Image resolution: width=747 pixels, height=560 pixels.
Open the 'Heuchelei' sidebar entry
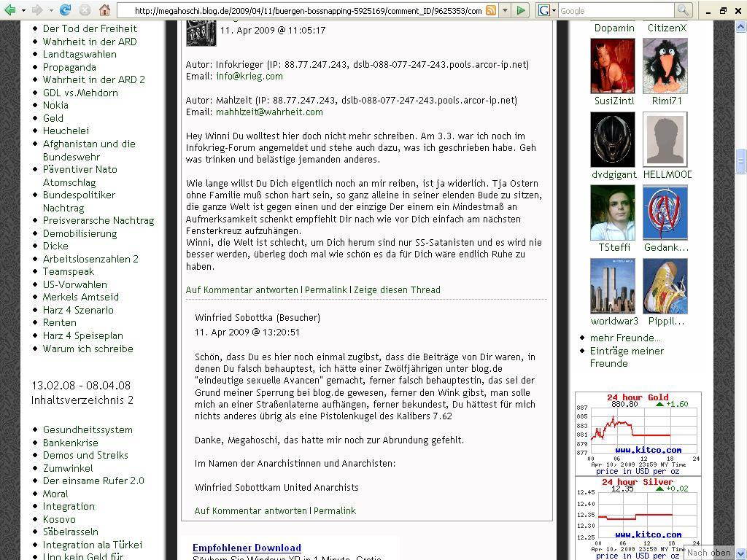click(66, 131)
